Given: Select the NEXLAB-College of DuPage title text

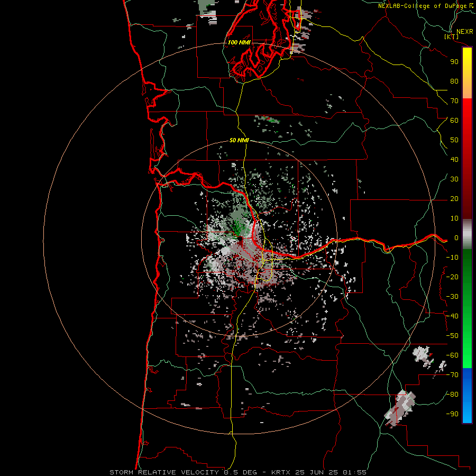Looking at the screenshot, I should tap(423, 6).
